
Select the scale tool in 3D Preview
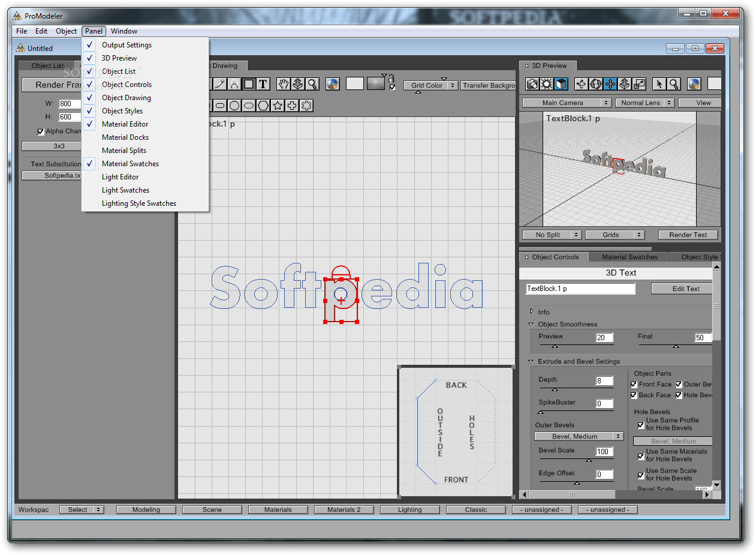(639, 85)
